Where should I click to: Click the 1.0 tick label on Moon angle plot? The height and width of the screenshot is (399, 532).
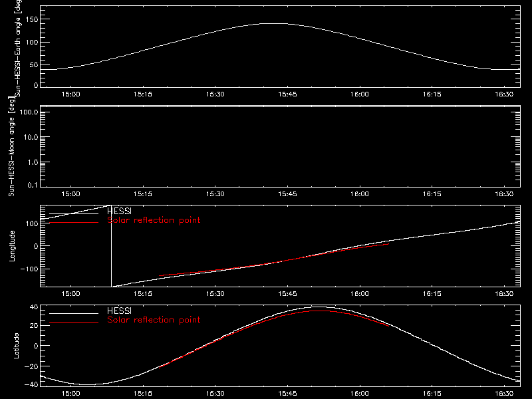[x=33, y=162]
